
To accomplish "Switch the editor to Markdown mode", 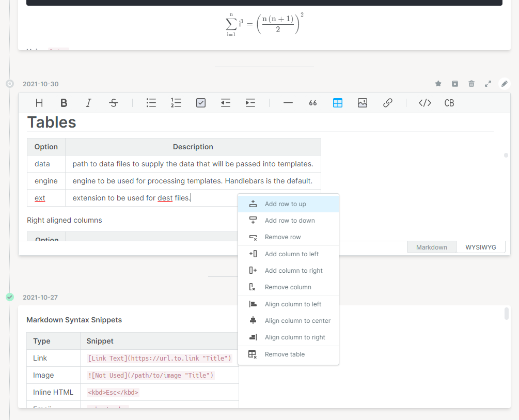I will click(431, 247).
